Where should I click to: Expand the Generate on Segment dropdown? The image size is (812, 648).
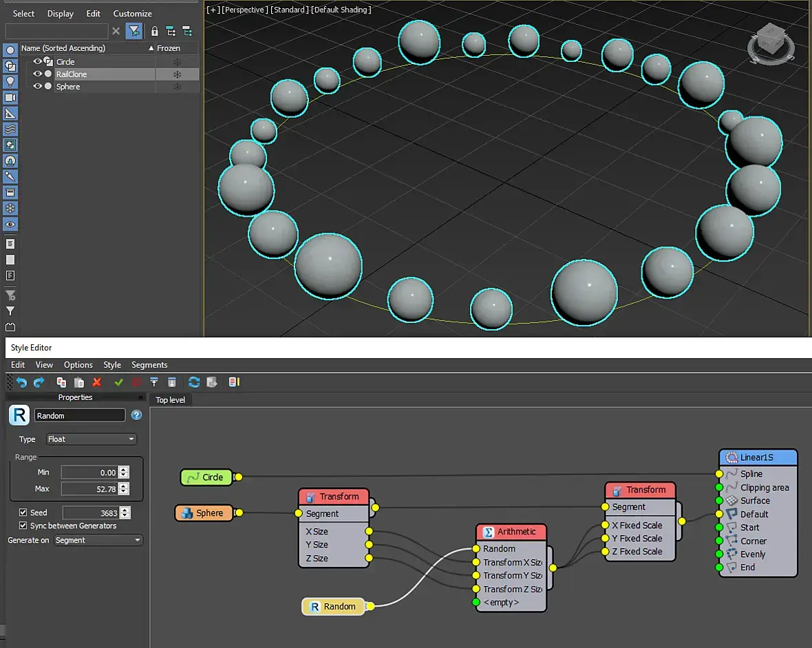coord(97,541)
